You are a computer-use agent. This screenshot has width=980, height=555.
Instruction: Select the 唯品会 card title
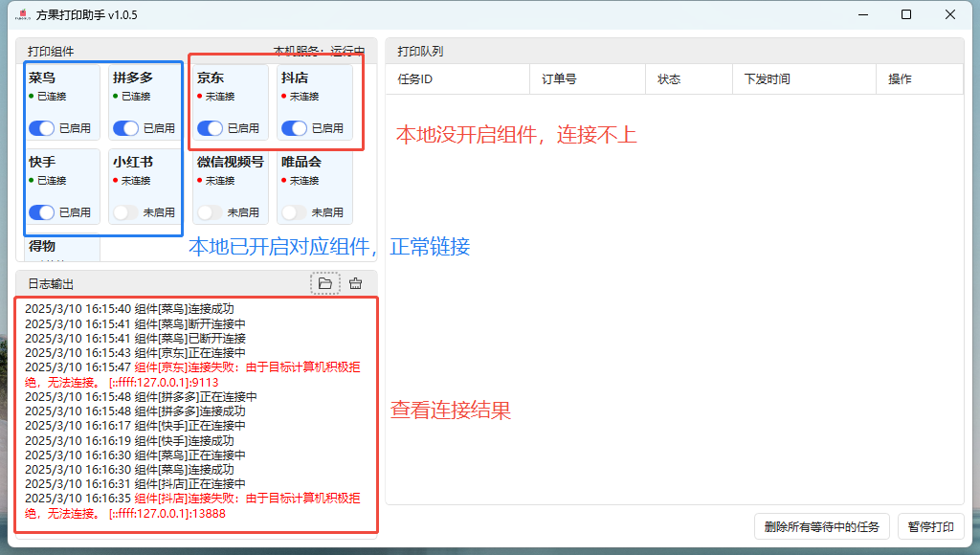301,162
